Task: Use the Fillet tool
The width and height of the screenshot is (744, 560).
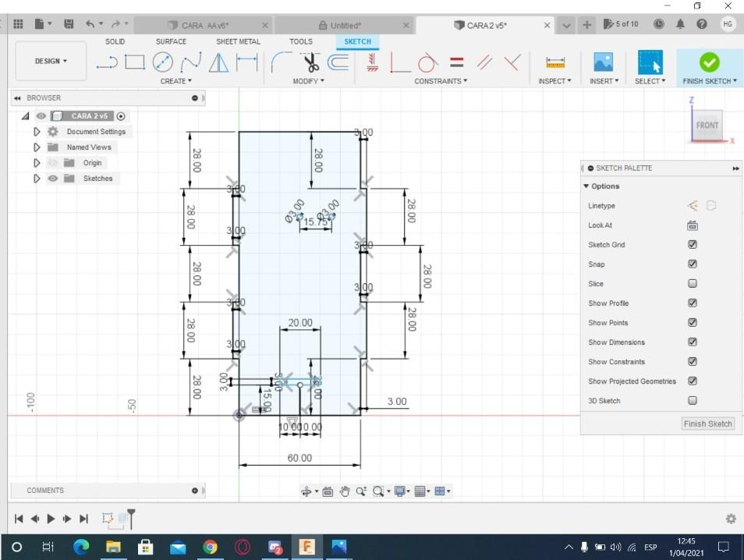Action: 281,62
